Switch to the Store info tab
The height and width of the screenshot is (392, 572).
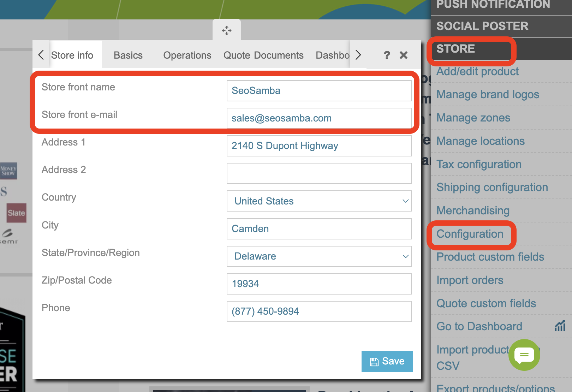[x=72, y=55]
